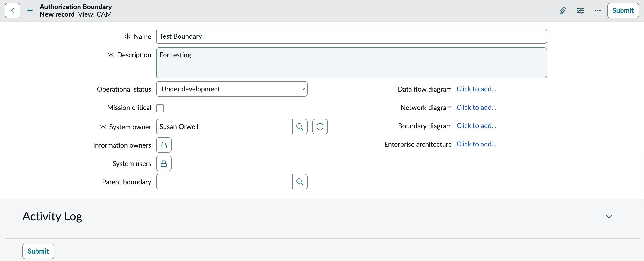Open the more options ellipsis menu

[598, 10]
